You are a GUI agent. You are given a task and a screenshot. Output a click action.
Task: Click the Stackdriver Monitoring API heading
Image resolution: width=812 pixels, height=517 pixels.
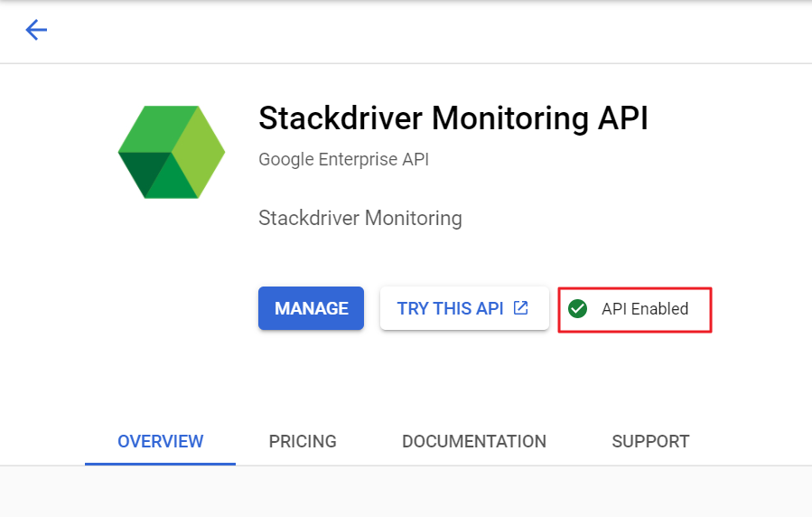click(453, 118)
